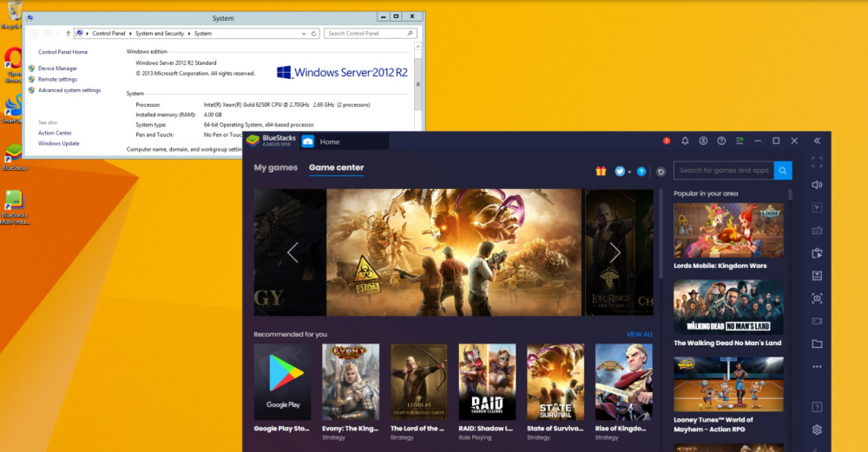Image resolution: width=868 pixels, height=452 pixels.
Task: Open keyboard game controls icon in sidebar
Action: 817,230
